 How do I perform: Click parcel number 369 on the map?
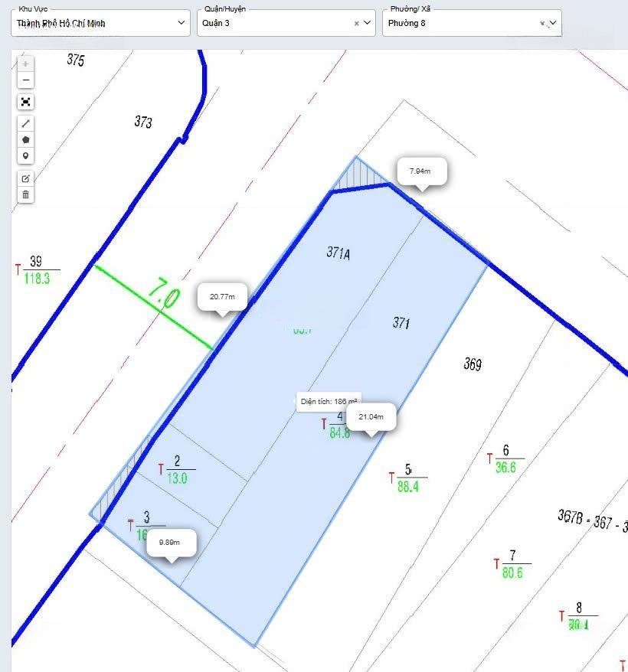point(473,364)
